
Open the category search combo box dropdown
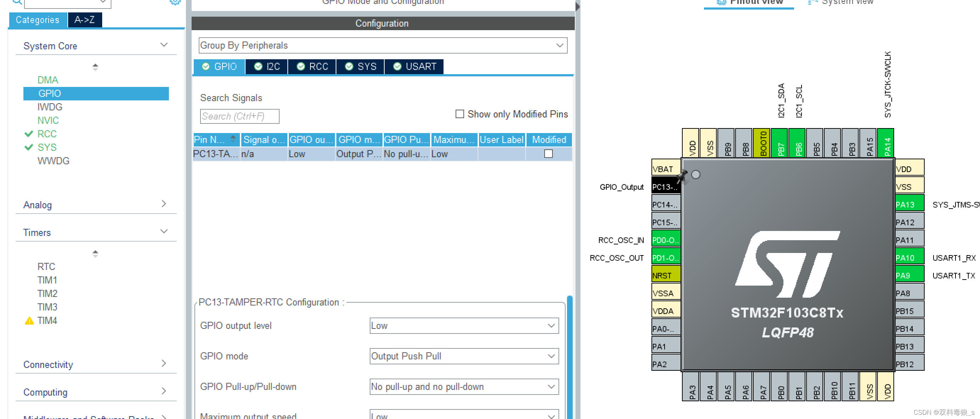click(x=103, y=2)
